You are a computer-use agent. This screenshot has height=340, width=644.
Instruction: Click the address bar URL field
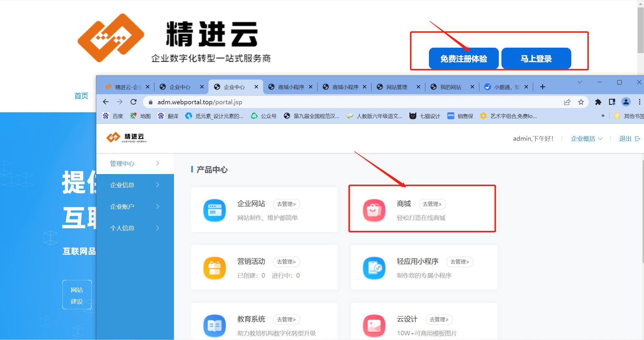pyautogui.click(x=200, y=102)
